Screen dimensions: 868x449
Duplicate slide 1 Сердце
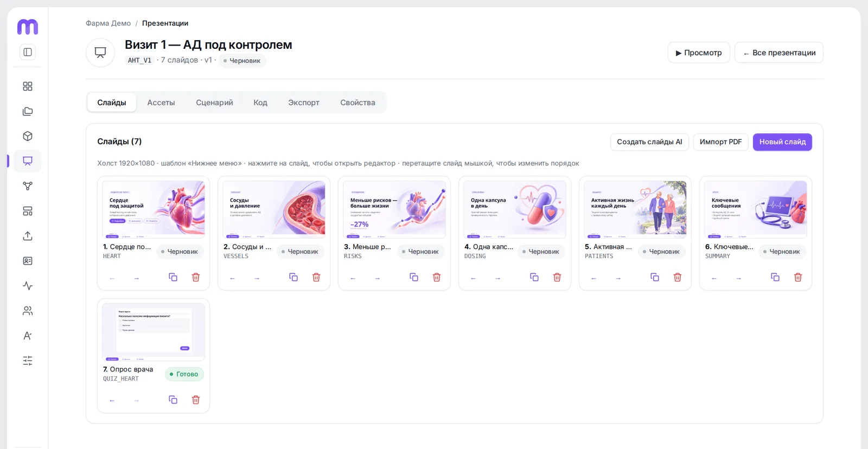(x=173, y=277)
